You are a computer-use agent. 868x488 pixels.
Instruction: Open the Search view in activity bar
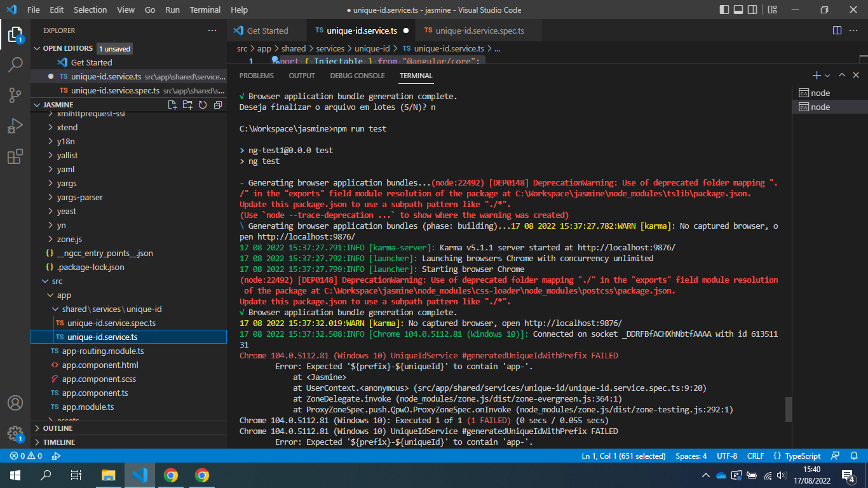pos(15,64)
